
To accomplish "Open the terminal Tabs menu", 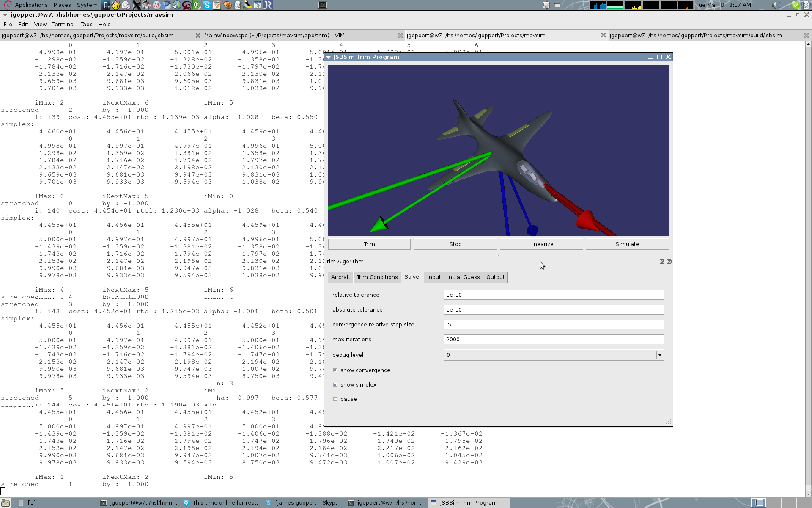I will click(x=86, y=25).
